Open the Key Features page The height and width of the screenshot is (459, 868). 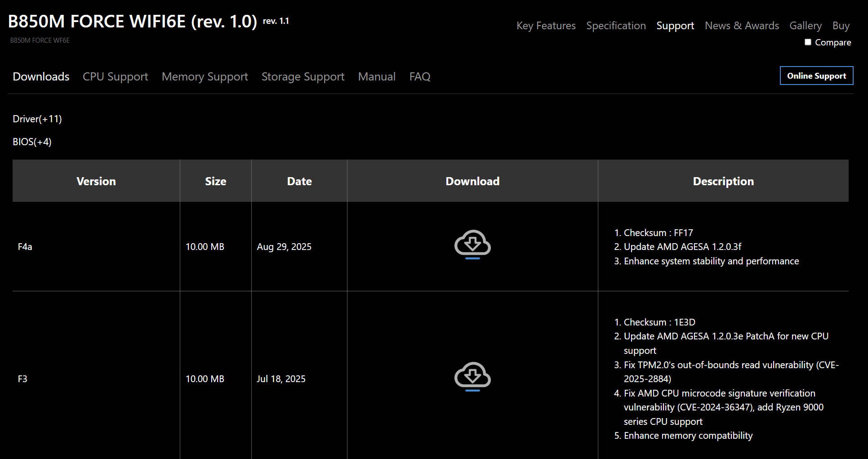pos(546,26)
